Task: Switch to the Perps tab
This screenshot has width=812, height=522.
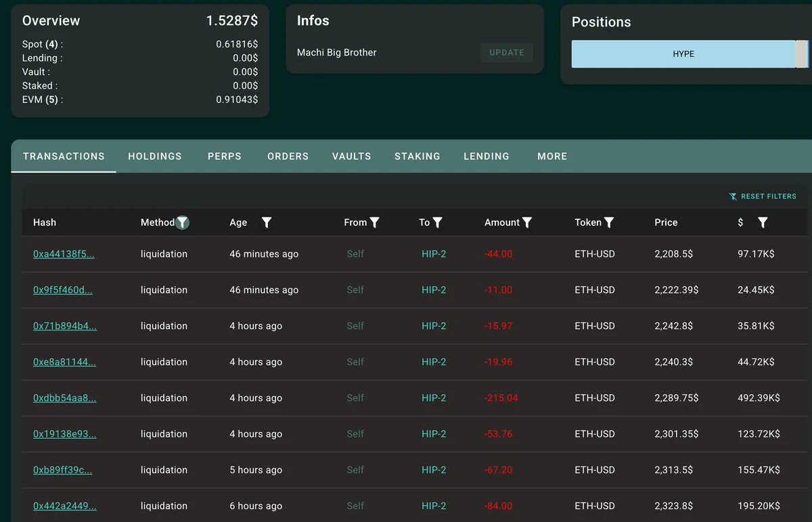Action: click(225, 156)
